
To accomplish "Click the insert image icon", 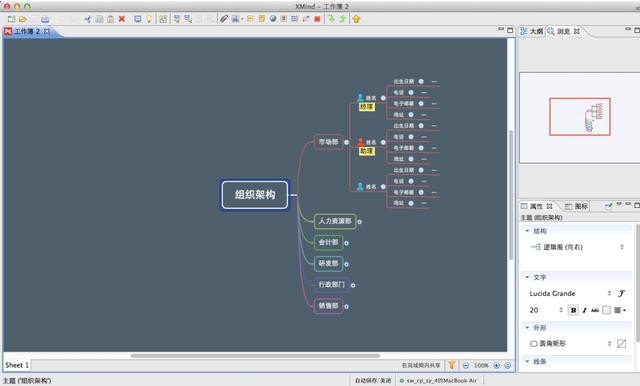I will coord(235,19).
